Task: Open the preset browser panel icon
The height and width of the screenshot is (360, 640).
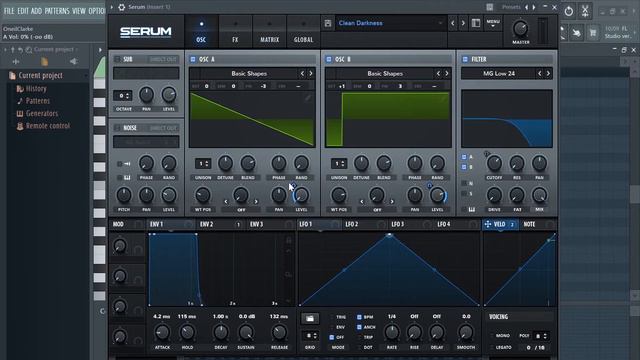Action: click(x=476, y=23)
